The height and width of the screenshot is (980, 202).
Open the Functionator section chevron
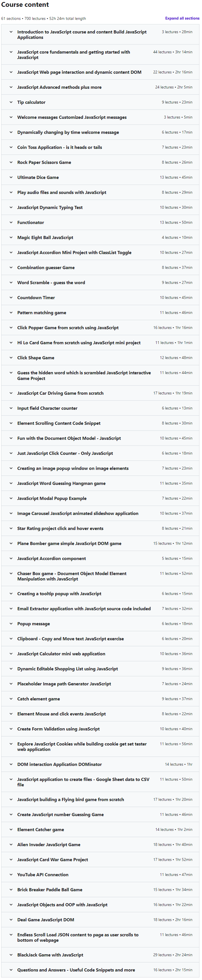(11, 222)
